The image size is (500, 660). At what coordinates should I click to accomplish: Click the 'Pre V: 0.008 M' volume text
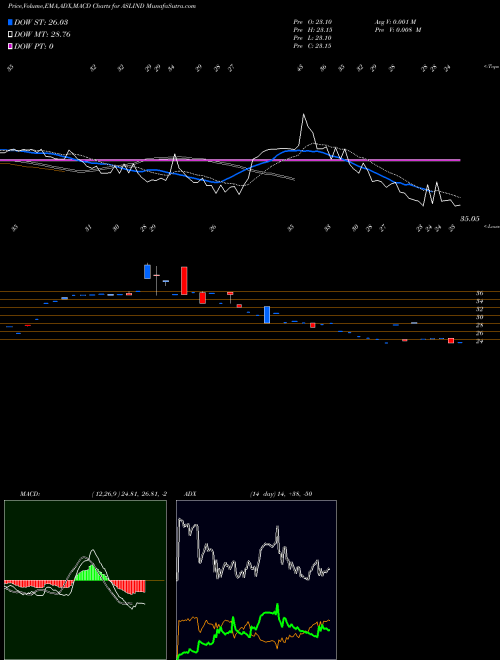pyautogui.click(x=398, y=30)
